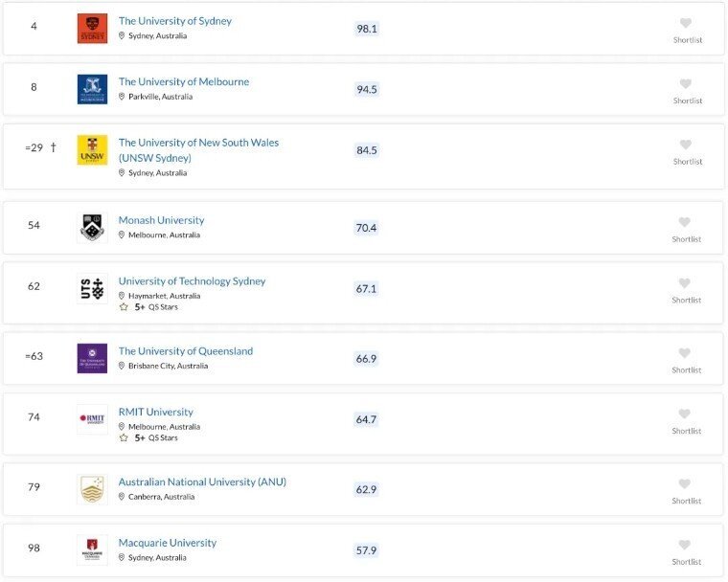Click heart for Australian National University
The height and width of the screenshot is (582, 728).
point(684,483)
